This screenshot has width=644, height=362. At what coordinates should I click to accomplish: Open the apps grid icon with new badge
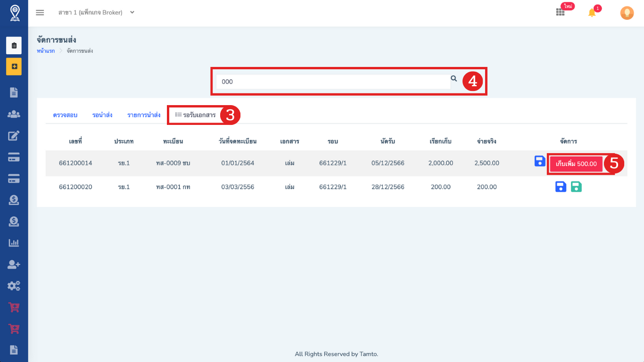pyautogui.click(x=560, y=12)
